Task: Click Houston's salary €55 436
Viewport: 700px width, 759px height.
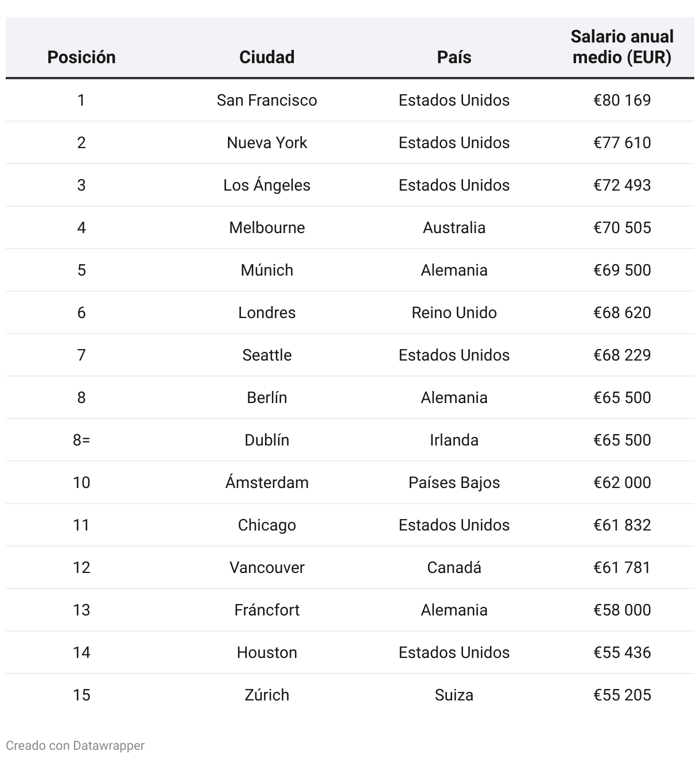Action: tap(622, 652)
